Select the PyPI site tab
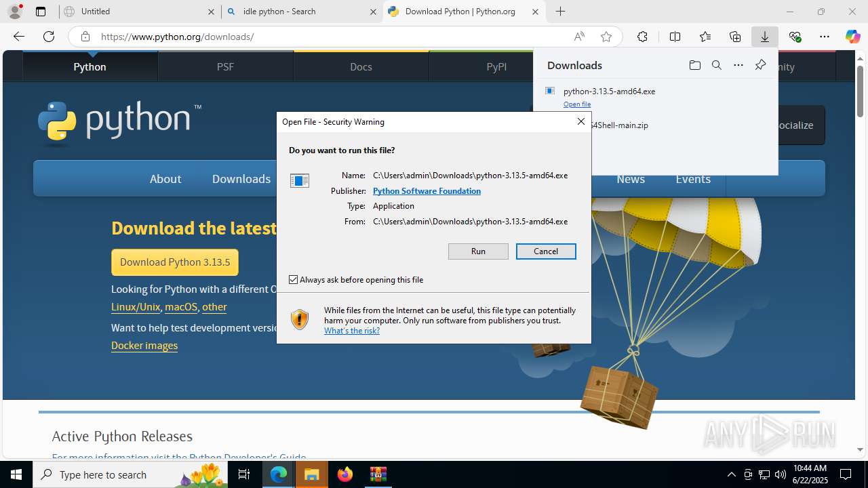This screenshot has height=488, width=868. [x=496, y=66]
